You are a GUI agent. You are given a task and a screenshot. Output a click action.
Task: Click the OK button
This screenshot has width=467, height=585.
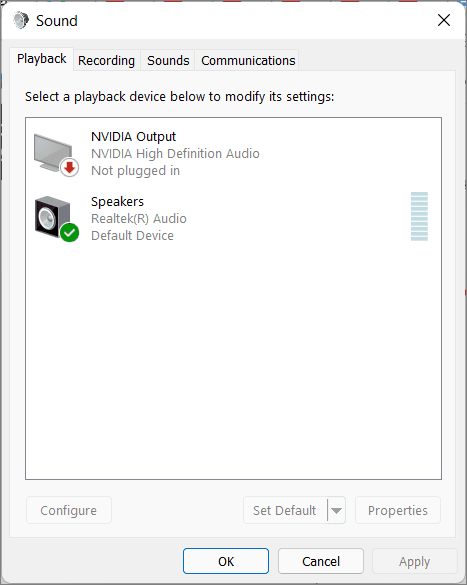[226, 561]
